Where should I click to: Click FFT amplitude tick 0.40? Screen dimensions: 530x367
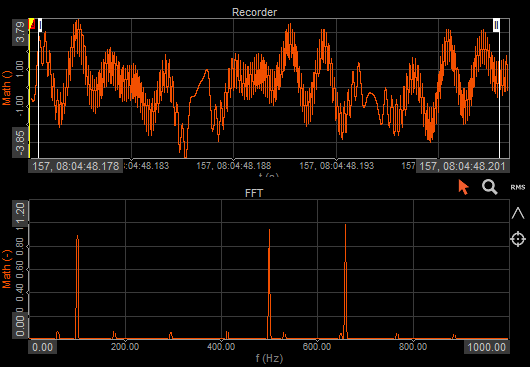pyautogui.click(x=20, y=293)
